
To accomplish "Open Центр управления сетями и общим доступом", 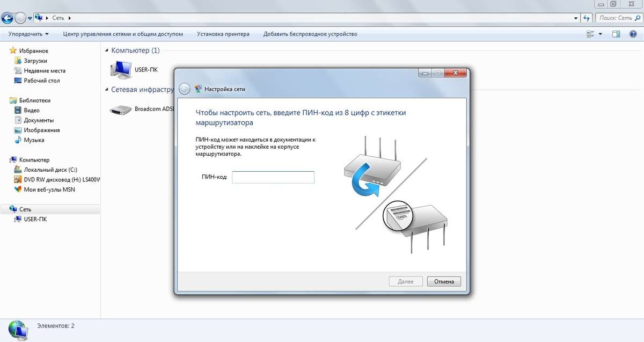I will click(x=123, y=34).
